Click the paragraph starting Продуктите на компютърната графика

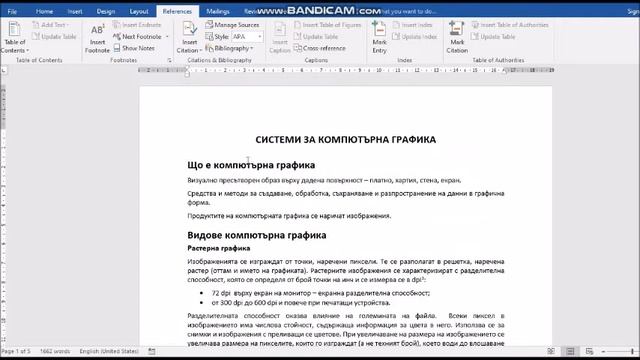coord(289,216)
